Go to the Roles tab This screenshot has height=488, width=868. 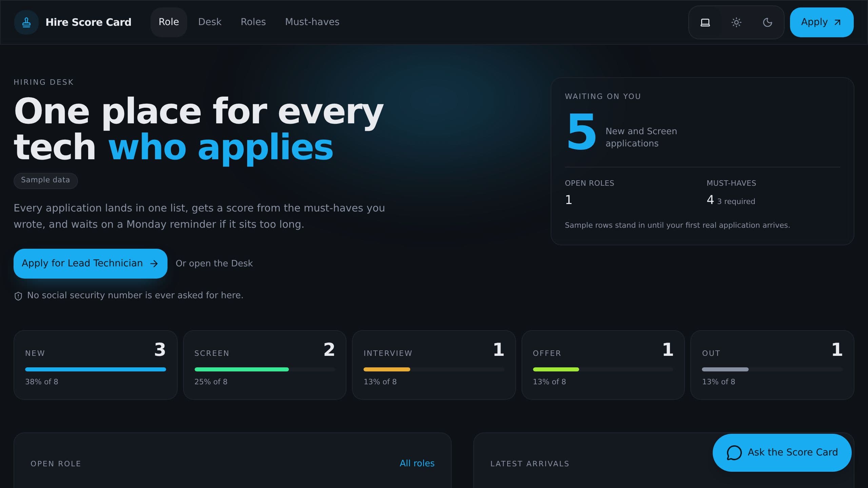tap(253, 22)
